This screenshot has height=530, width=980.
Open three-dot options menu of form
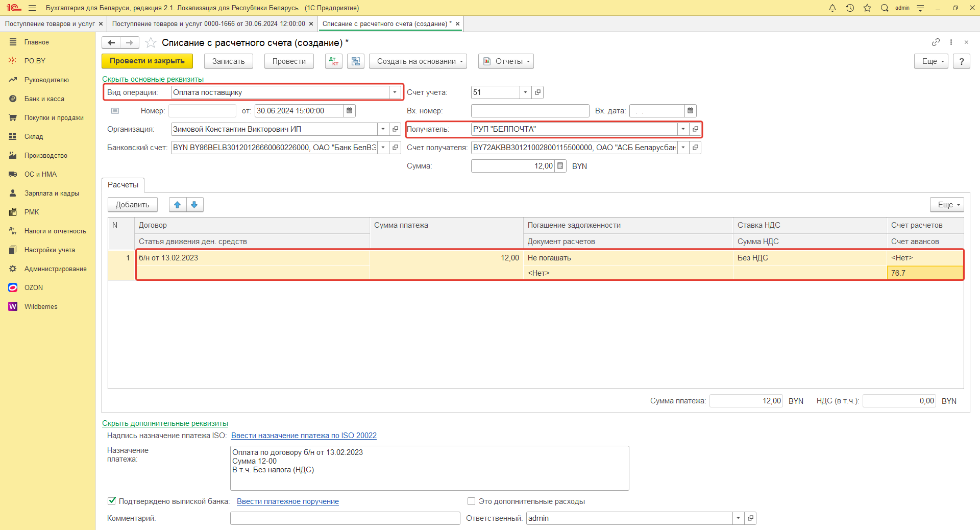click(951, 42)
